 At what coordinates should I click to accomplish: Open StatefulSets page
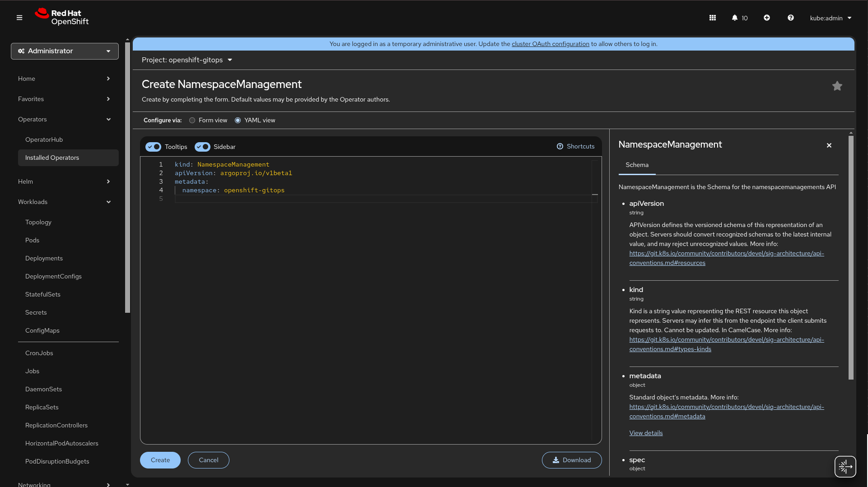point(43,294)
